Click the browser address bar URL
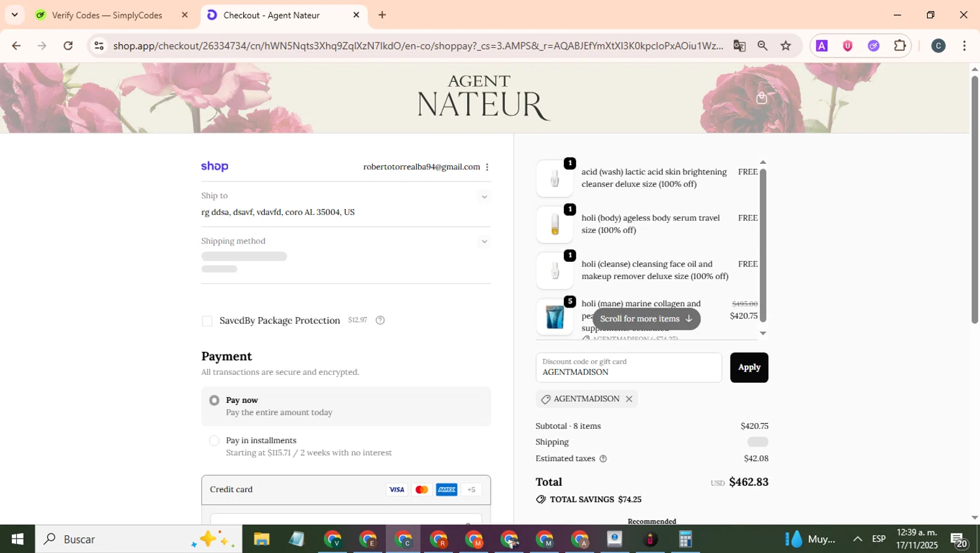The width and height of the screenshot is (980, 553). pyautogui.click(x=418, y=46)
